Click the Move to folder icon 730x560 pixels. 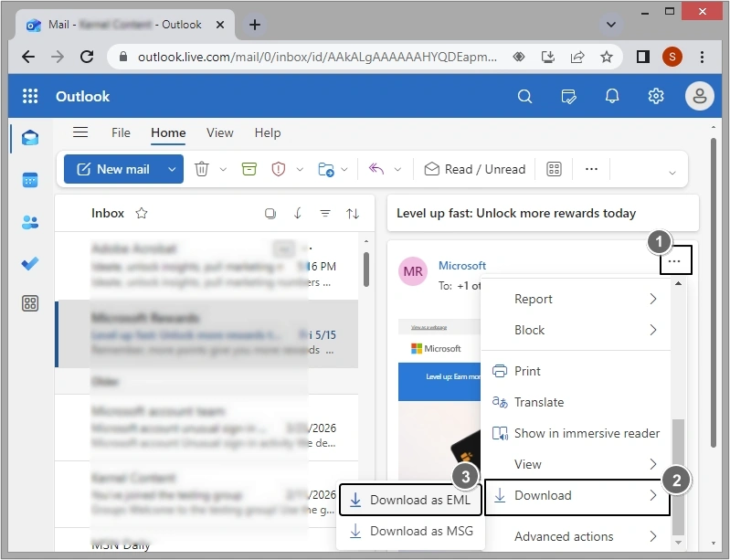pos(326,169)
